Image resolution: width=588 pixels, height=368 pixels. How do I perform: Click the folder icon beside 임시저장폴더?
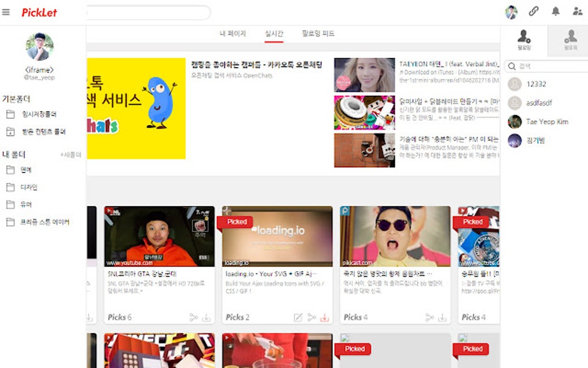pos(10,114)
